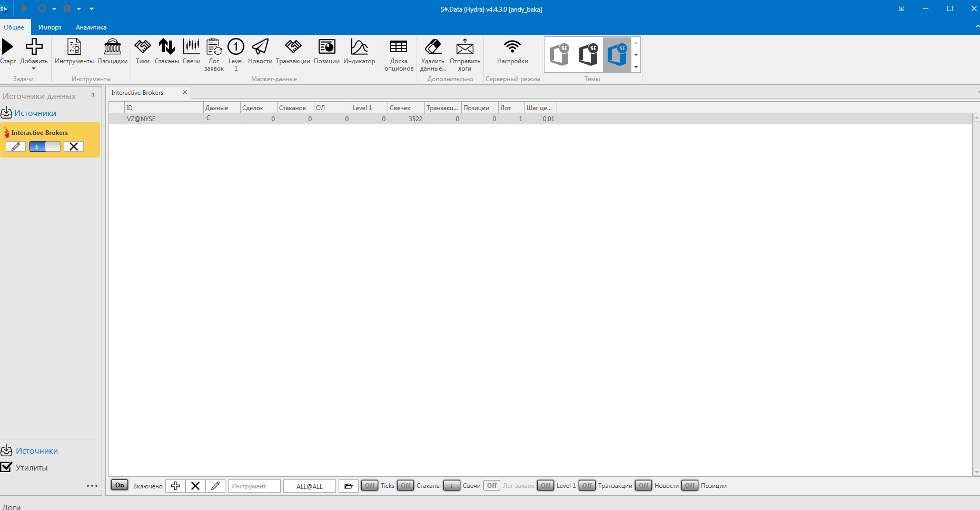Collapse the ribbon with the chevron
Screen dimensions: 980x510
[977, 26]
